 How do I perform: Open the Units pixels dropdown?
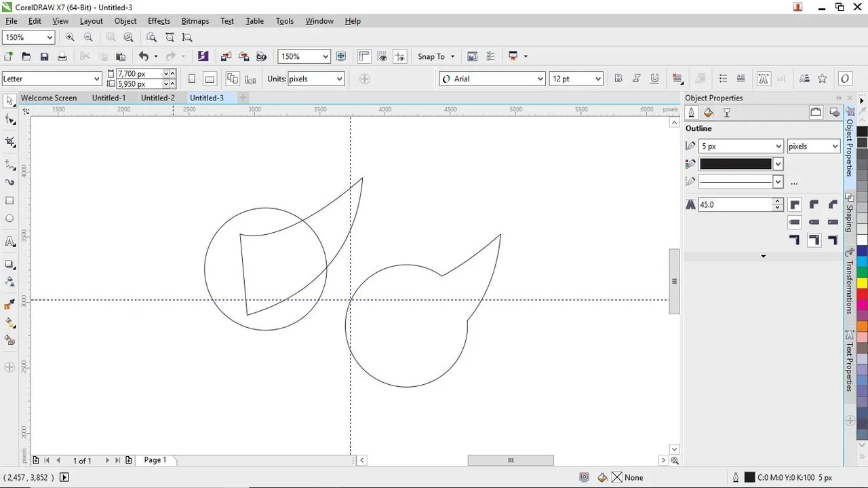click(x=339, y=79)
